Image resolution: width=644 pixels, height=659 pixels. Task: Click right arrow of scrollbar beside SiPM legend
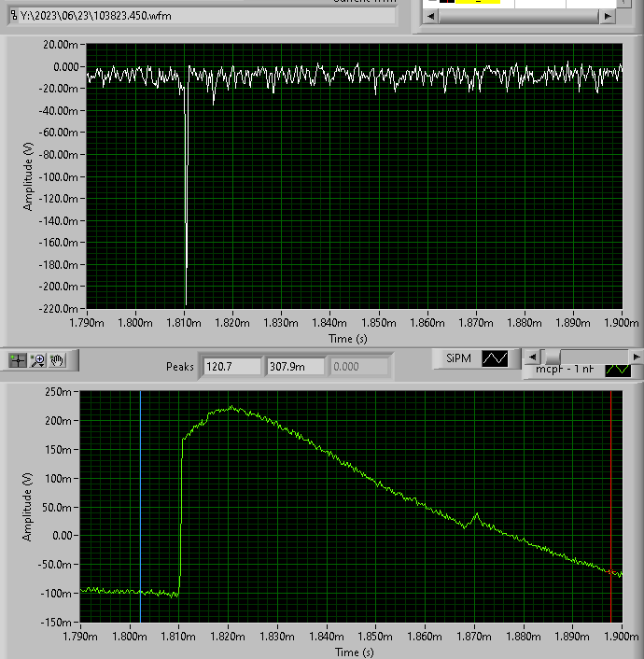(x=637, y=357)
